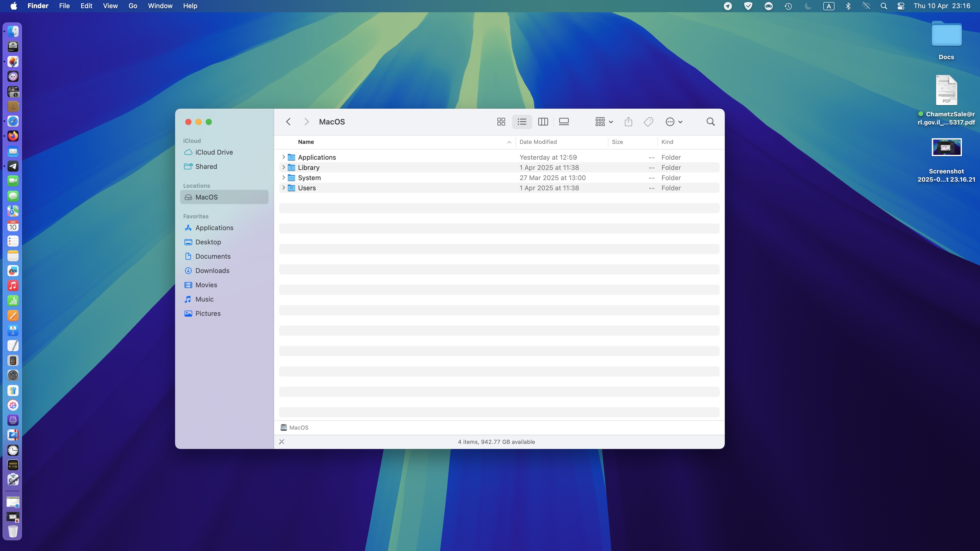This screenshot has width=980, height=551.
Task: Hide the path bar using the X icon
Action: point(281,442)
